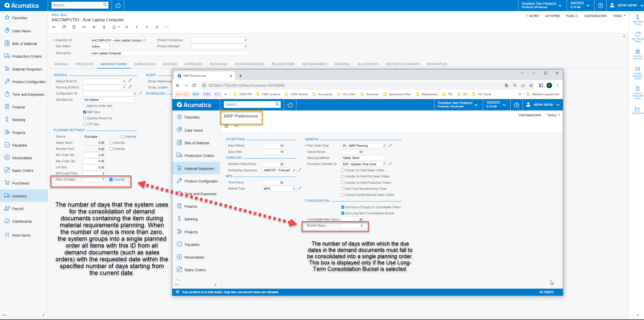Collapse the item summary header area
Screen dimensions: 644x320
(624, 36)
